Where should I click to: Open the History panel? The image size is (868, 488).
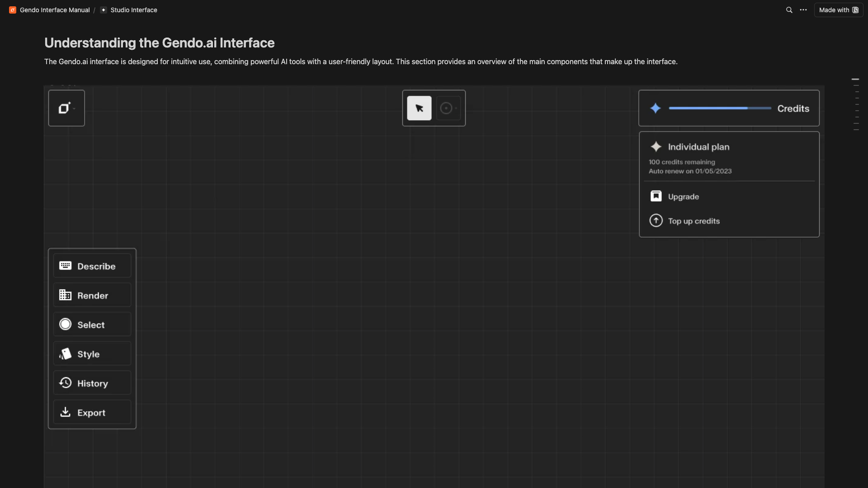point(92,383)
